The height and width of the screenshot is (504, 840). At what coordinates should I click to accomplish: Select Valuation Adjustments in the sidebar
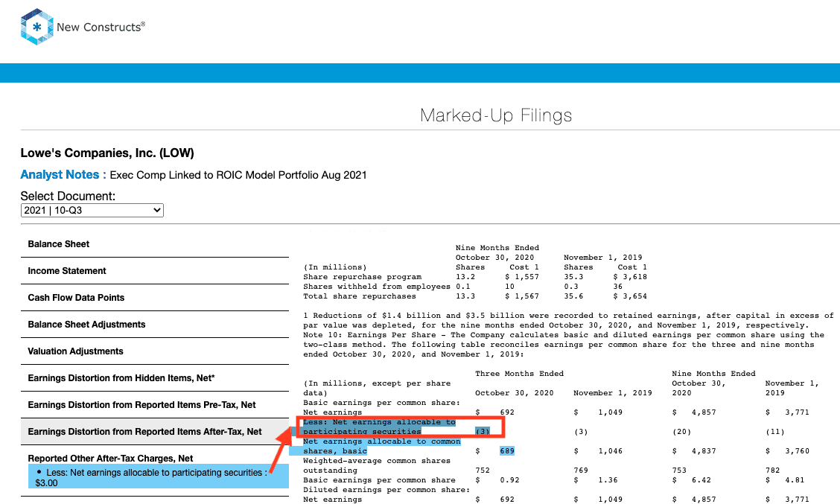click(155, 351)
